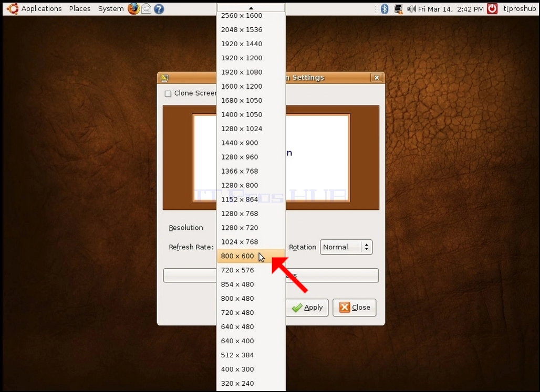Open the System menu
This screenshot has width=540, height=392.
point(111,8)
